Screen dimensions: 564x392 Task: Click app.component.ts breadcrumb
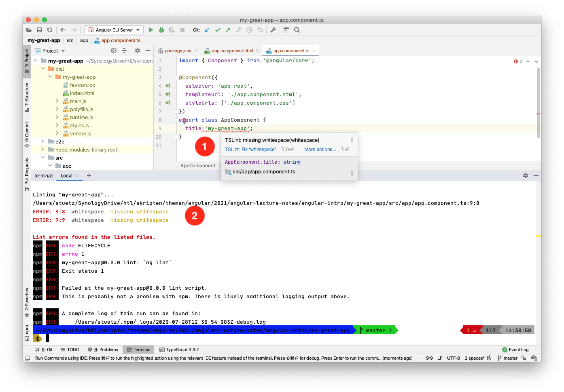click(117, 40)
